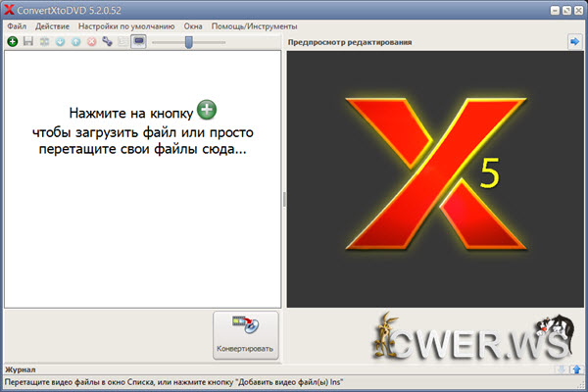Screen dimensions: 588x392
Task: Click the move down arrow icon
Action: point(60,42)
